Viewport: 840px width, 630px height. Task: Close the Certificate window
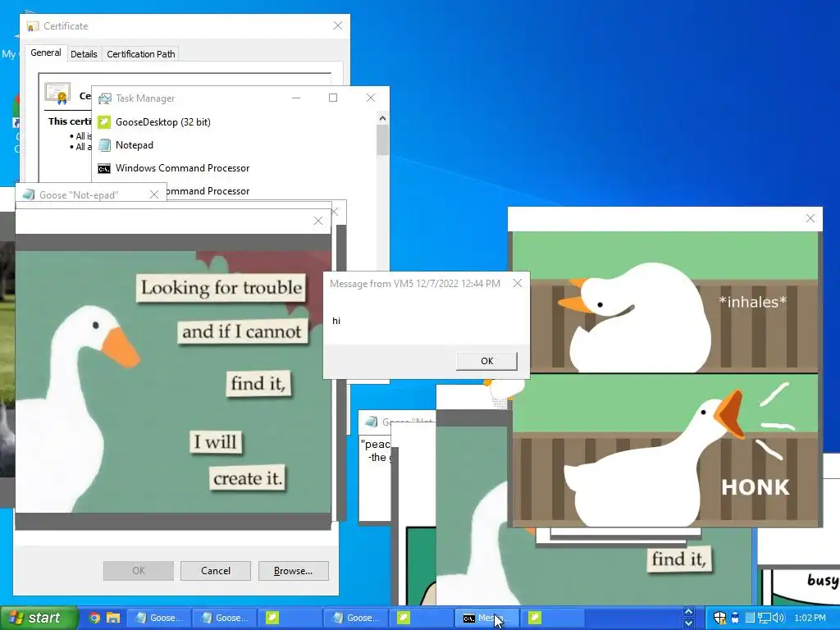(337, 25)
